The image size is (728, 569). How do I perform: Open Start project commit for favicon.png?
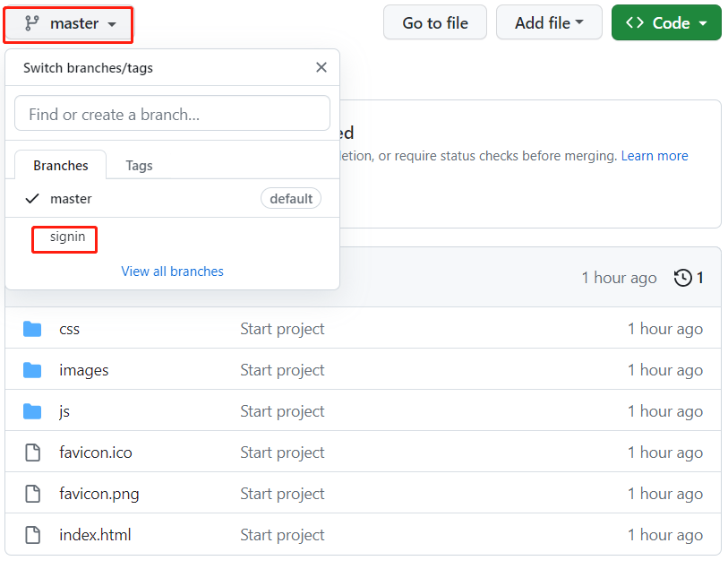coord(282,494)
